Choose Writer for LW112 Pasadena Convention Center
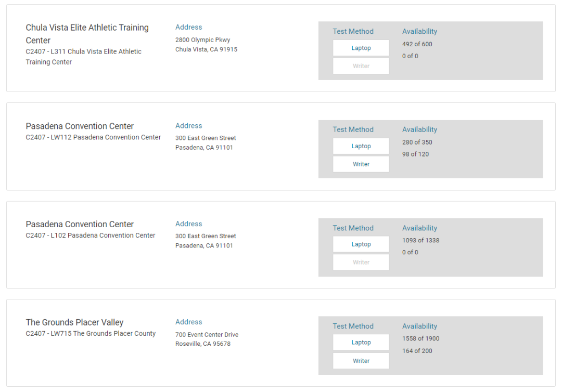Screen dimensions: 562x392 click(361, 164)
